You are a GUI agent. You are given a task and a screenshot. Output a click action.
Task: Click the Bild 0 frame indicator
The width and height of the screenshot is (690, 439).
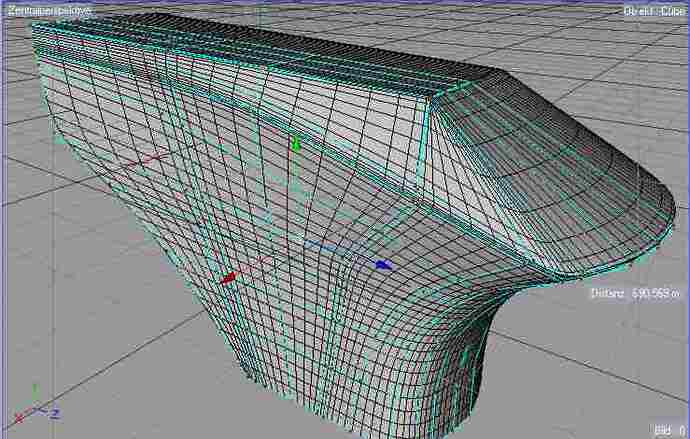point(668,429)
